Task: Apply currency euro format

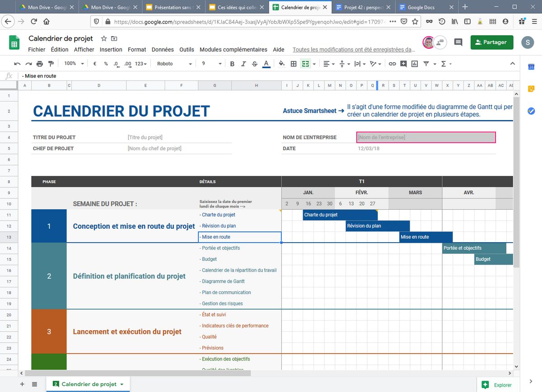Action: pyautogui.click(x=95, y=64)
